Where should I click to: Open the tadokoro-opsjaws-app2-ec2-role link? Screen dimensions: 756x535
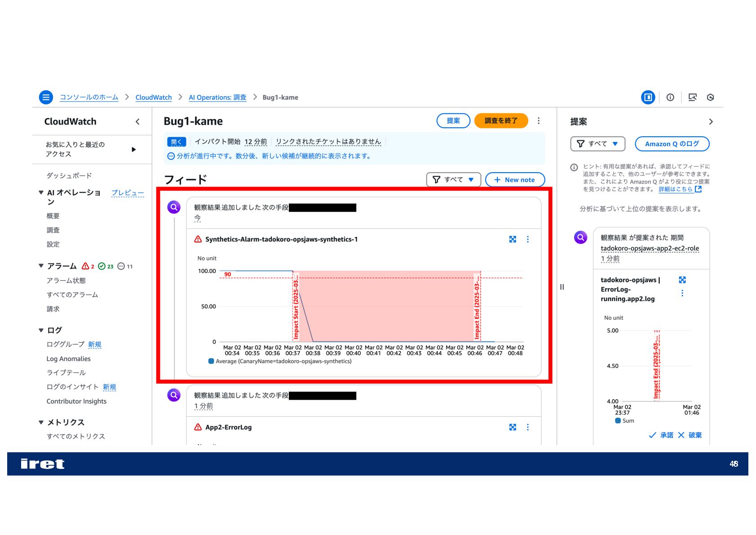[x=650, y=248]
